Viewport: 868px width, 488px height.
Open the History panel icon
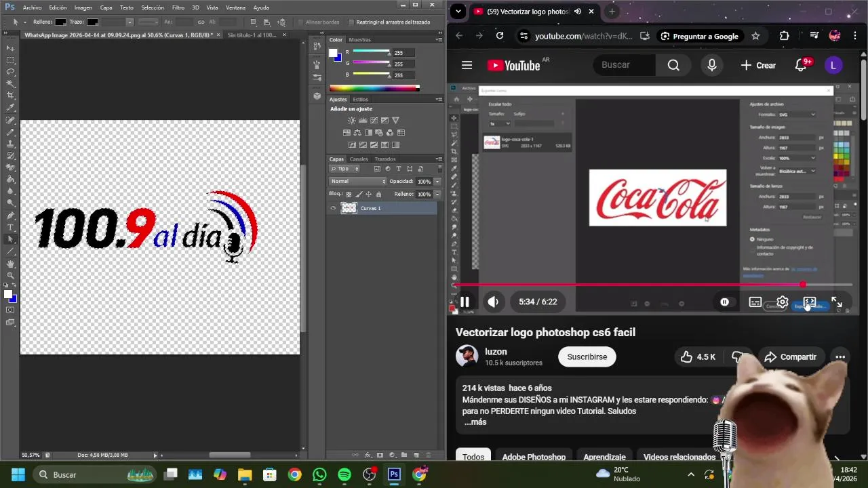coord(317,46)
